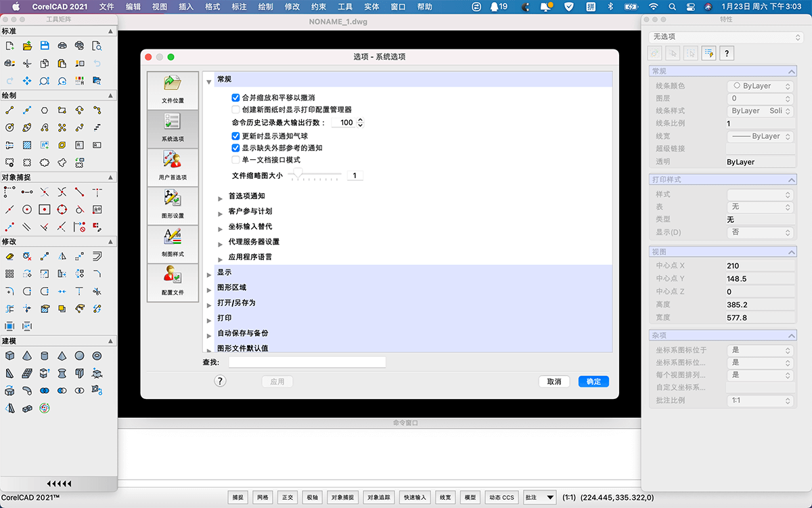This screenshot has width=812, height=508.
Task: Toggle 极轴 polar mode in status bar
Action: 312,497
